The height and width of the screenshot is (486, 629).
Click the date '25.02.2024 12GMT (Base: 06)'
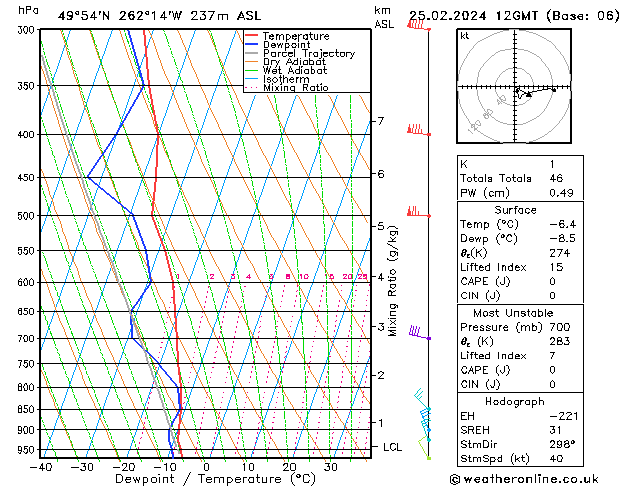514,16
